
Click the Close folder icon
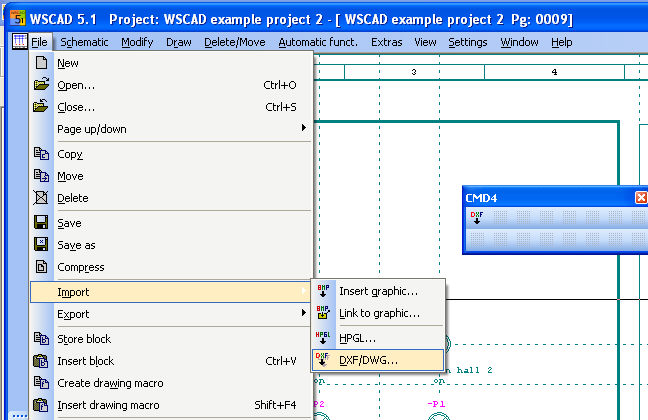[40, 106]
